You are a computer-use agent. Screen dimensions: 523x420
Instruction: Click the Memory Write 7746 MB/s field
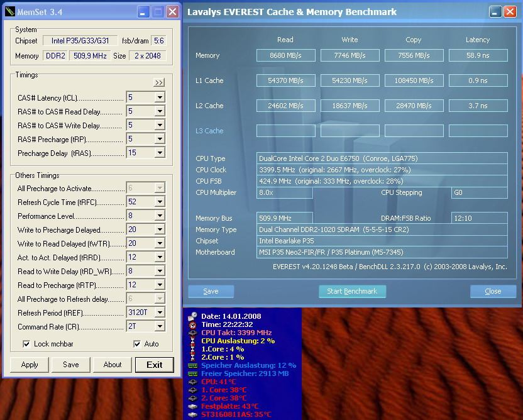click(x=350, y=55)
